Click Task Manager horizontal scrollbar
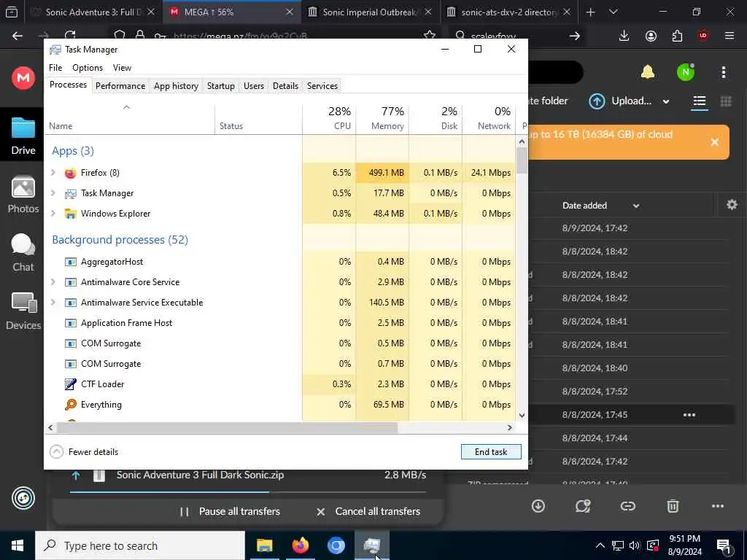The image size is (747, 560). coord(227,427)
